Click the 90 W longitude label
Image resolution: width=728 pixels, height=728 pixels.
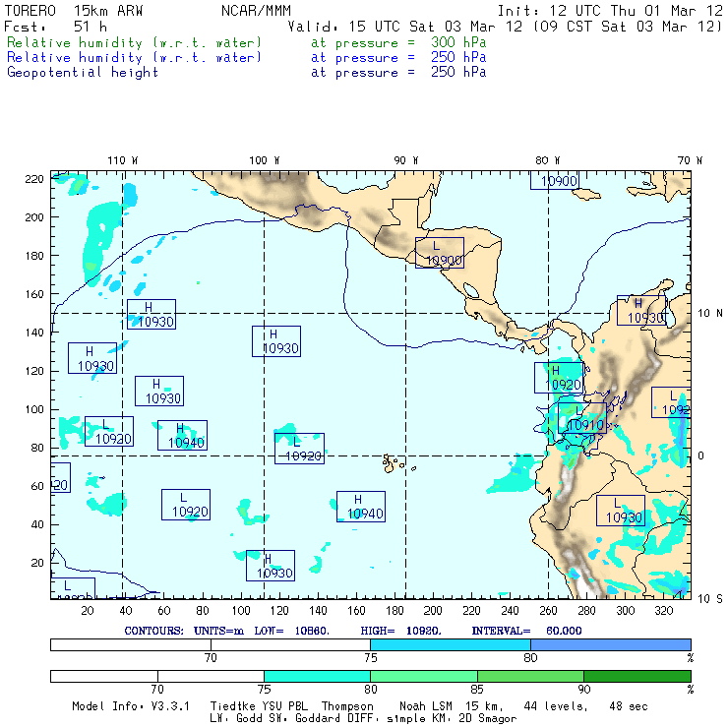pos(406,160)
